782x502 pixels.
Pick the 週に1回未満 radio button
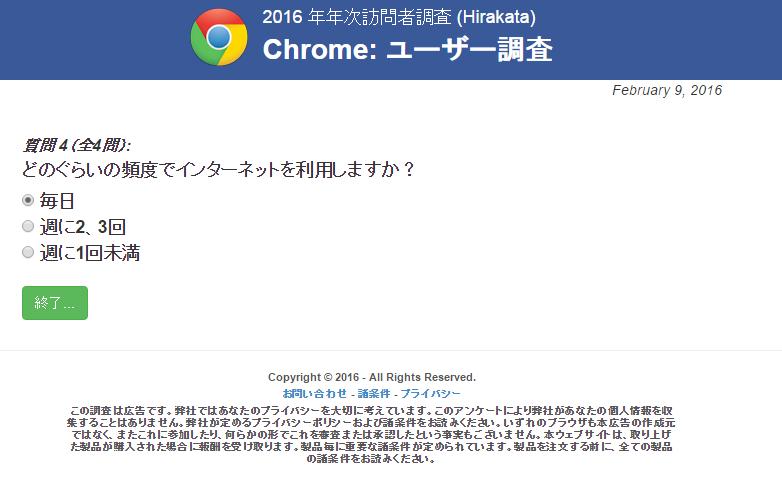28,253
